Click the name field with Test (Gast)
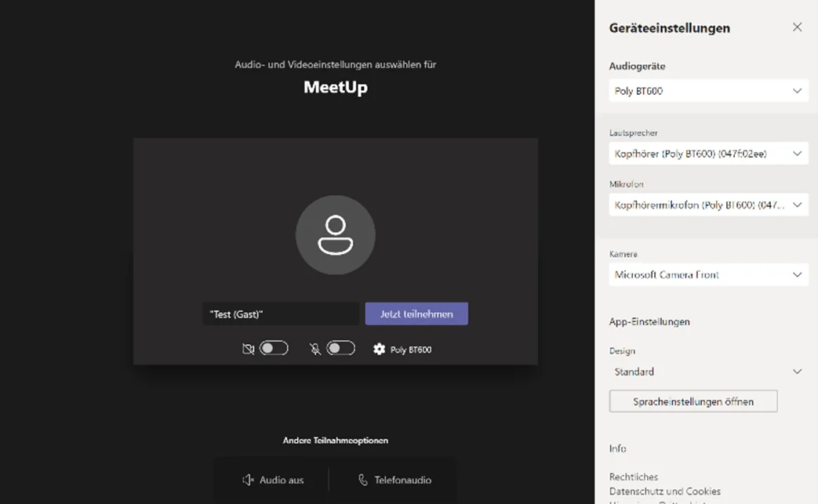The width and height of the screenshot is (818, 504). [280, 314]
